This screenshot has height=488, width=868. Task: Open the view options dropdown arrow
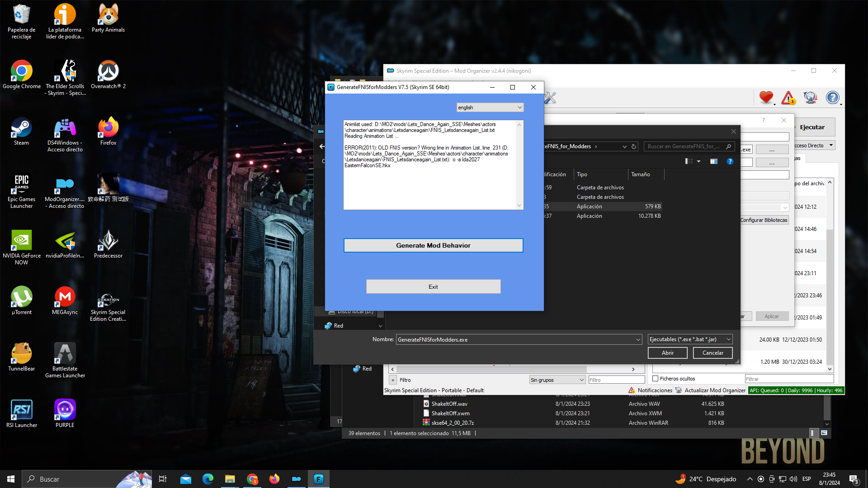(x=698, y=161)
